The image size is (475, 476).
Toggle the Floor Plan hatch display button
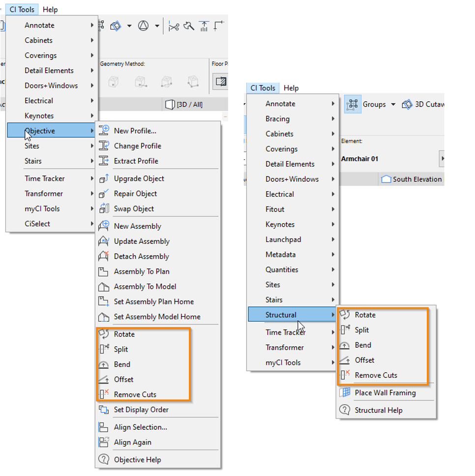click(221, 82)
